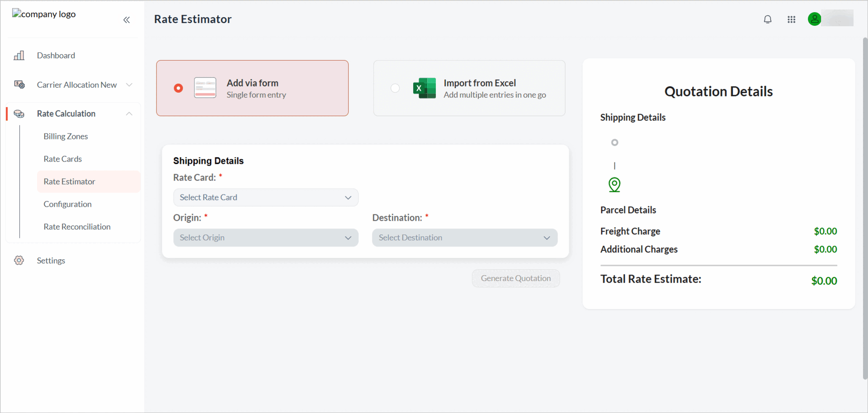Click the 'Origin:' field label

coord(187,218)
